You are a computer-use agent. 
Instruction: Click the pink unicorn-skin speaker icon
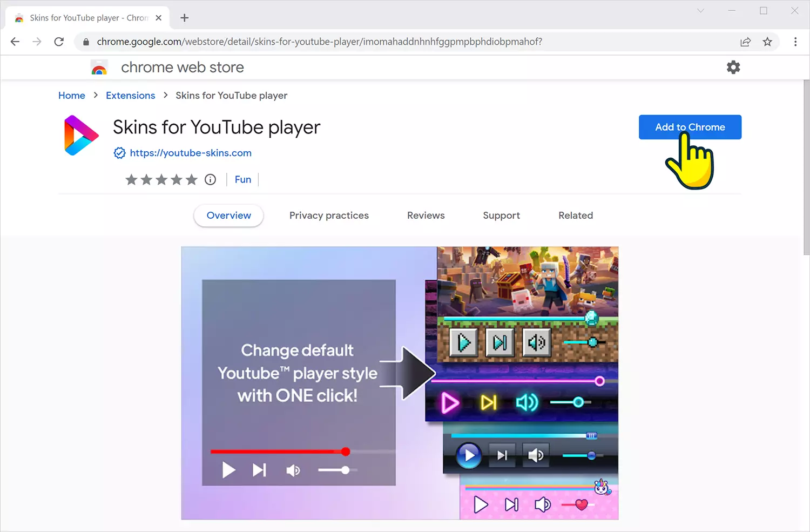point(543,504)
